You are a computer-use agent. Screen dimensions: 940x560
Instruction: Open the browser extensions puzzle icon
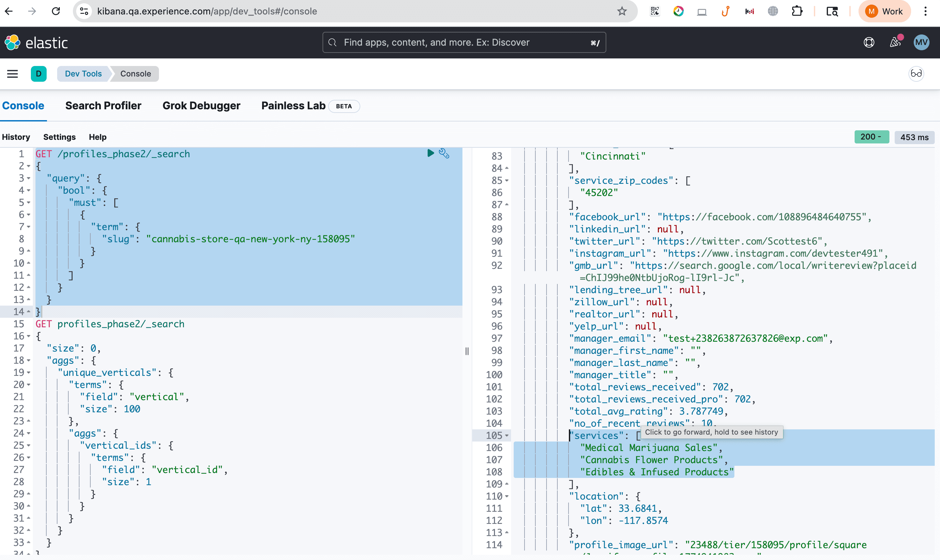(x=796, y=11)
